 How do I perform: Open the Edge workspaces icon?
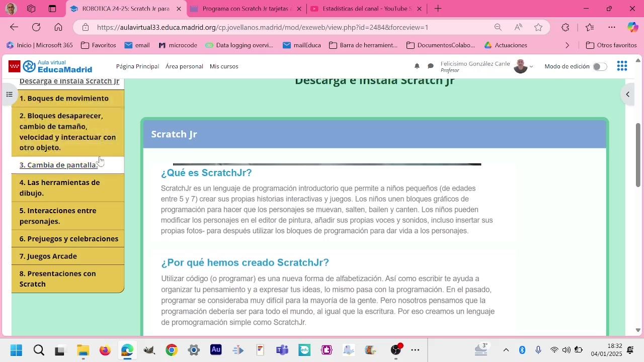pyautogui.click(x=31, y=9)
